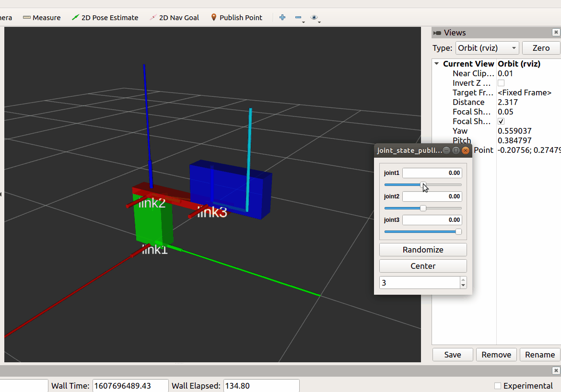Select the Publish Point tool

point(237,17)
